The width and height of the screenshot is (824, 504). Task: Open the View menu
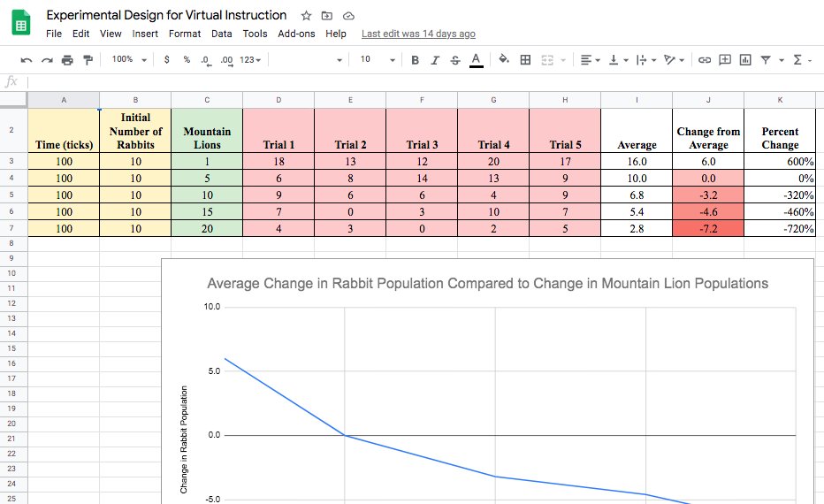tap(111, 34)
